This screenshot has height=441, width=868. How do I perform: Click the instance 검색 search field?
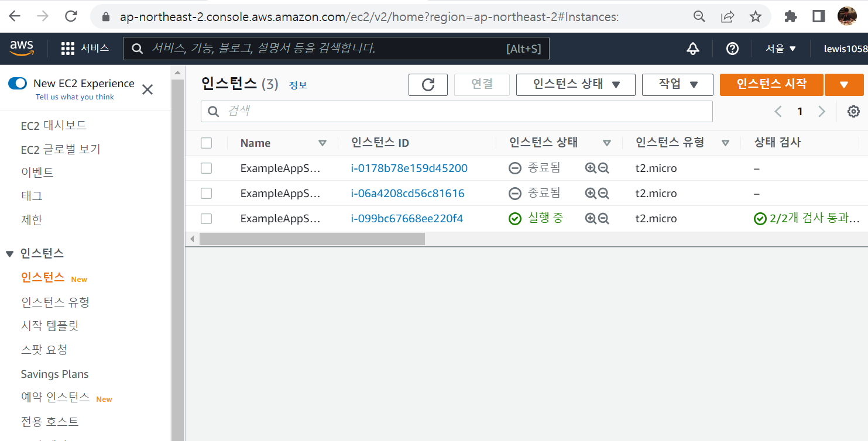(457, 111)
